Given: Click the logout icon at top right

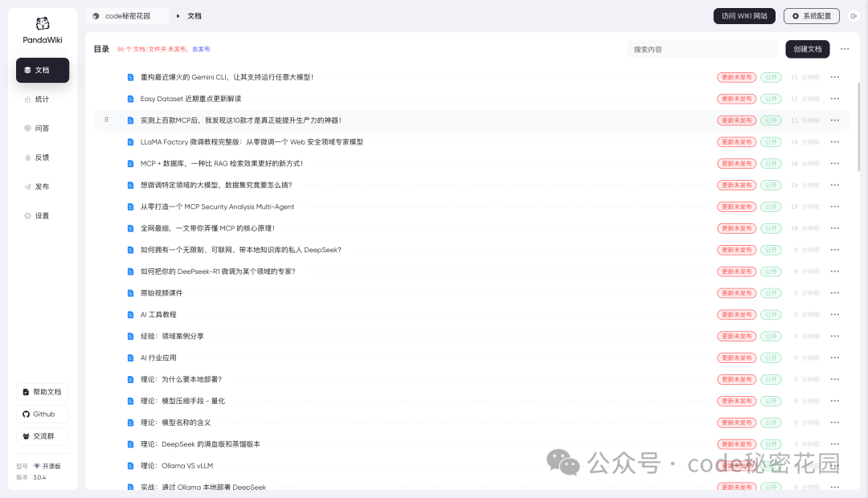Looking at the screenshot, I should click(854, 16).
